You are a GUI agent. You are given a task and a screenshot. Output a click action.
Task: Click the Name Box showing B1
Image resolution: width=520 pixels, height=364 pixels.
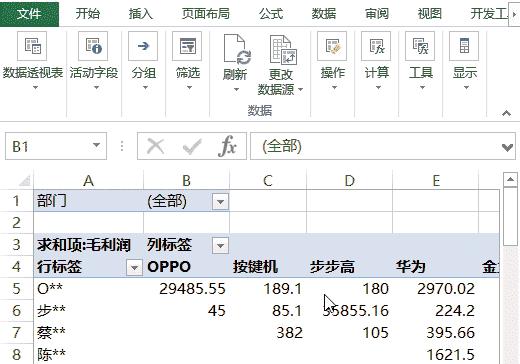[x=56, y=146]
